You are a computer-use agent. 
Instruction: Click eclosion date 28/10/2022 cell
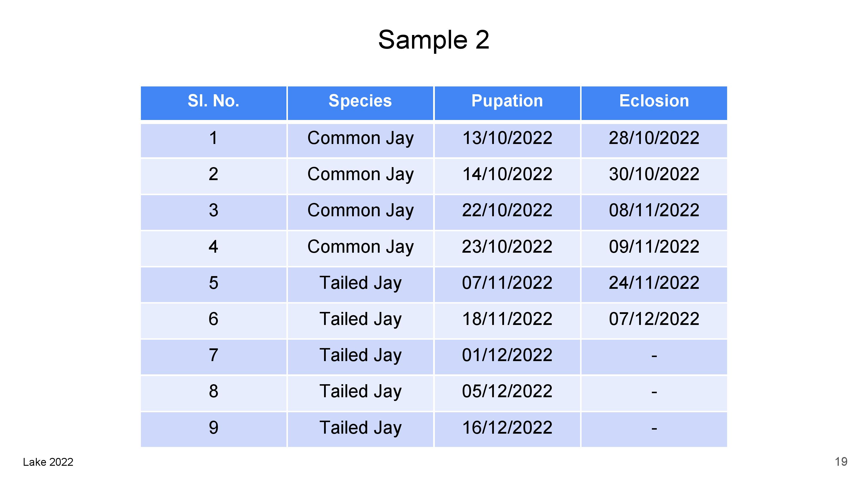(654, 138)
